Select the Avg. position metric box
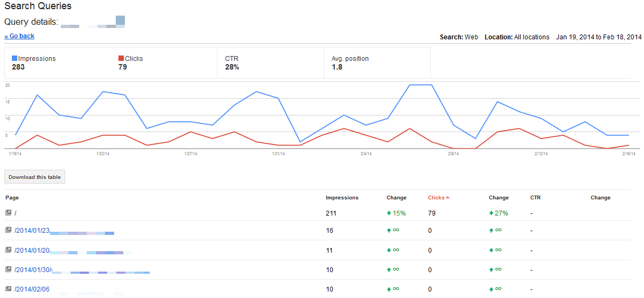 coord(377,63)
